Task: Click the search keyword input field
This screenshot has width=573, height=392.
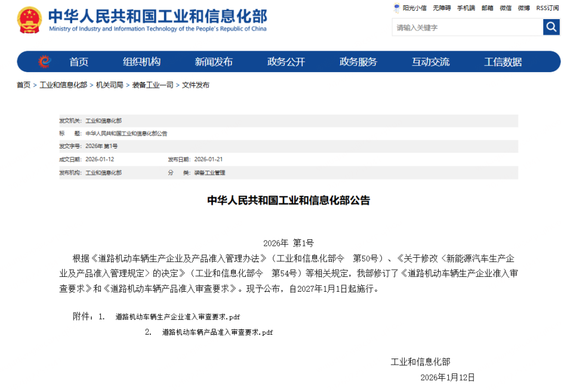Action: click(466, 27)
